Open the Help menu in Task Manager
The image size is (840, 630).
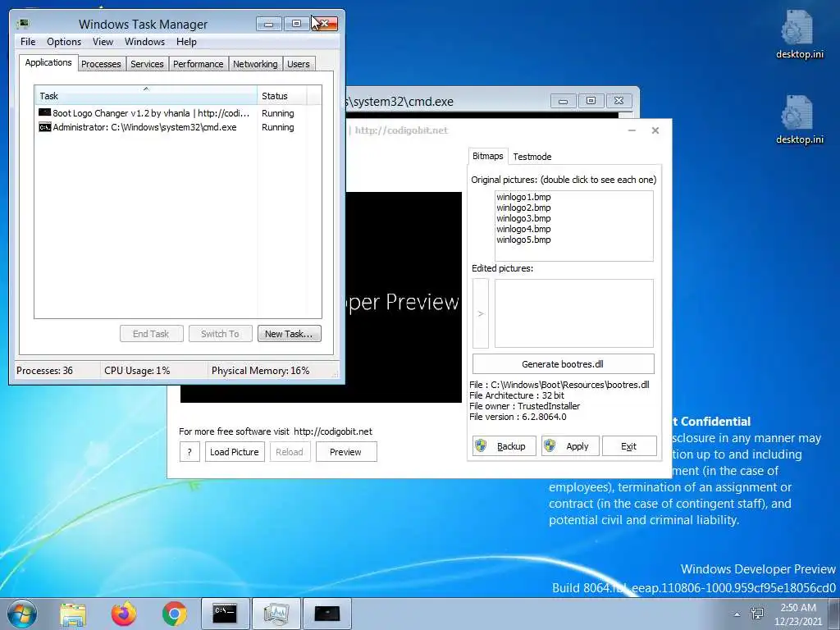pyautogui.click(x=186, y=42)
